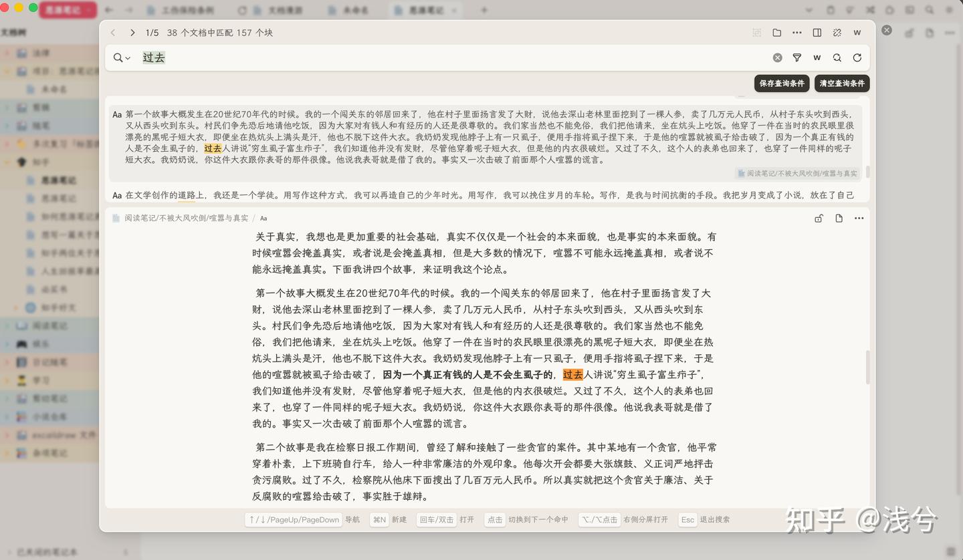Viewport: 963px width, 560px height.
Task: Click orange highlighted 过去 in preview
Action: [573, 375]
